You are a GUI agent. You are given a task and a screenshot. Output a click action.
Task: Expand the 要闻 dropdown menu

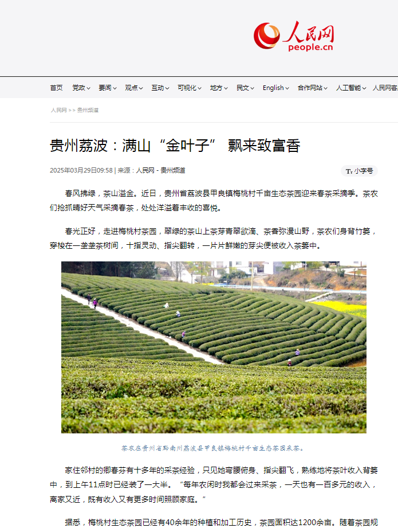108,88
